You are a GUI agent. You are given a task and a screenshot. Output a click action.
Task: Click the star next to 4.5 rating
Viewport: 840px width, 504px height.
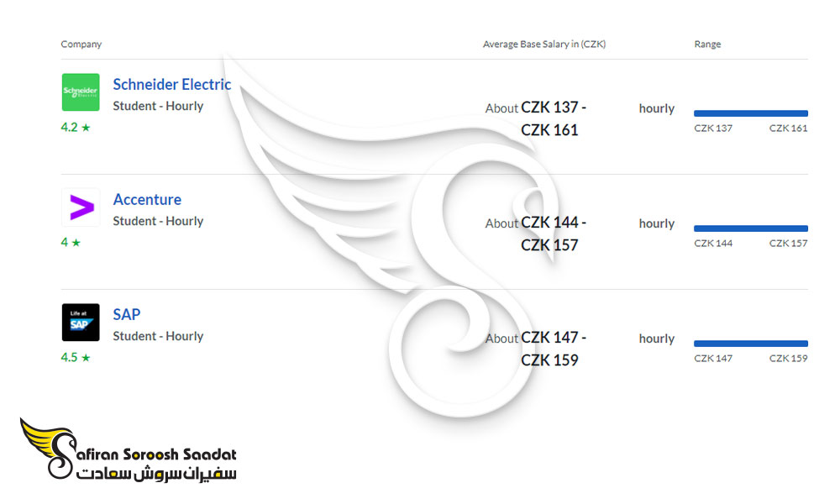pyautogui.click(x=86, y=358)
